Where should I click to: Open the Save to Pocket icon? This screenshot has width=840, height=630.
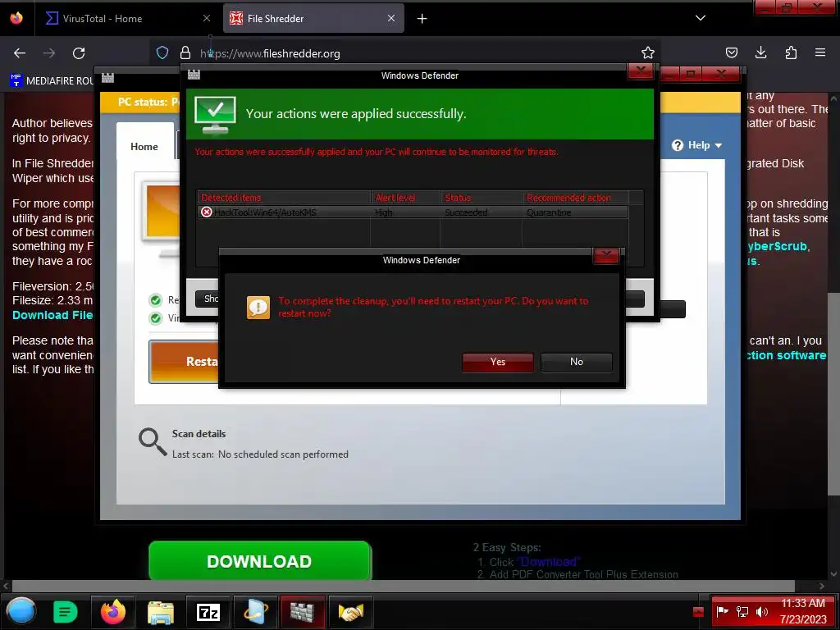point(731,52)
